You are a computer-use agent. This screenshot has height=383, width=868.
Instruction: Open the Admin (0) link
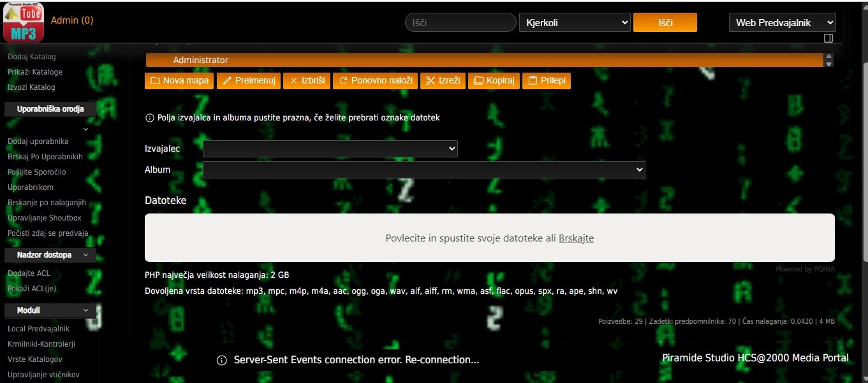(72, 20)
